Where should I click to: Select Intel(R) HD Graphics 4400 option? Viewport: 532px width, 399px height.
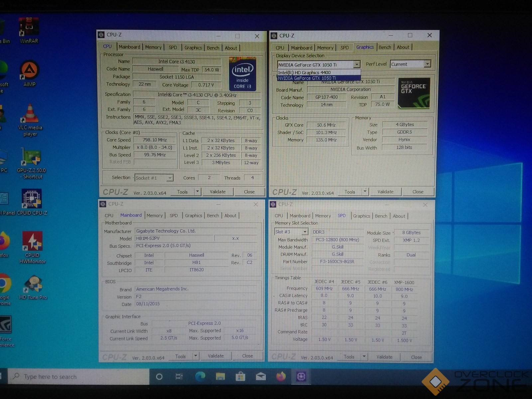(319, 72)
